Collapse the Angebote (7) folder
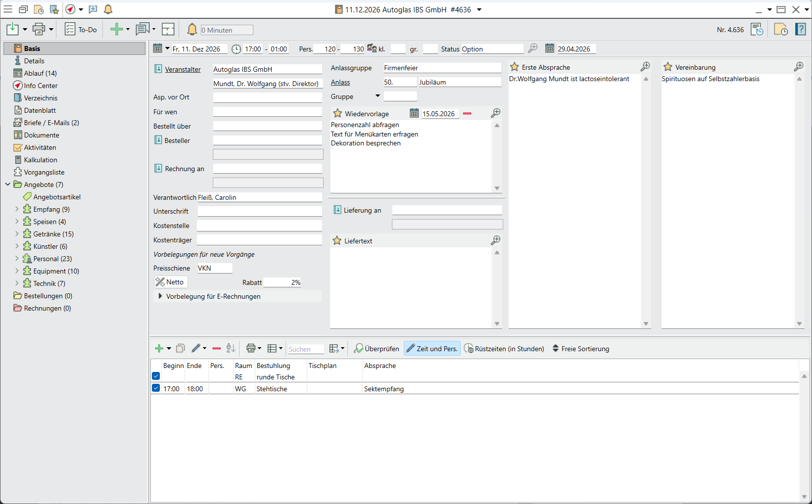 (8, 184)
